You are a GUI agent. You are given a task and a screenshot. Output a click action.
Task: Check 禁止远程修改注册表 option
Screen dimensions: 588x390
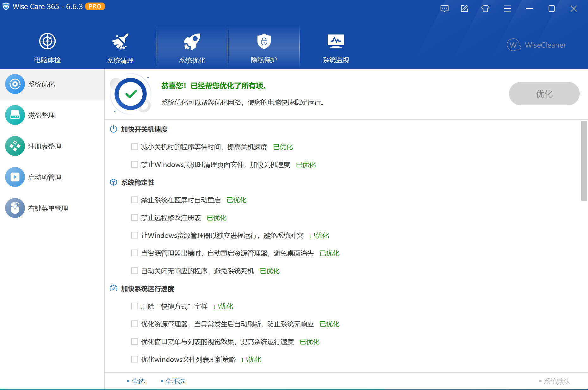[134, 218]
